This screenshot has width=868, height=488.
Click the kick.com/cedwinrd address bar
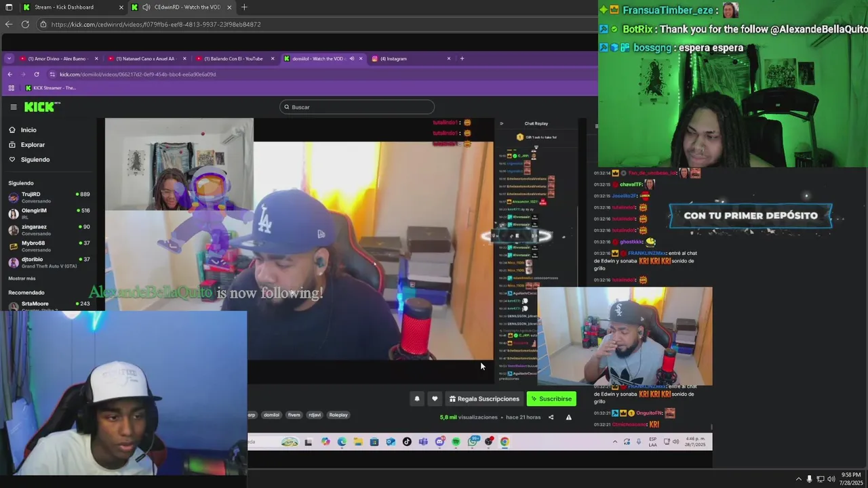click(315, 24)
